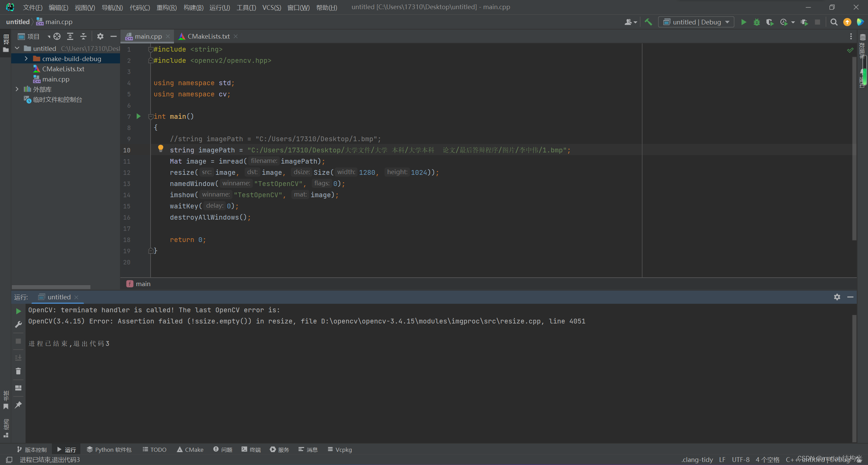The width and height of the screenshot is (868, 465).
Task: Open the profiler run icon
Action: coord(784,22)
